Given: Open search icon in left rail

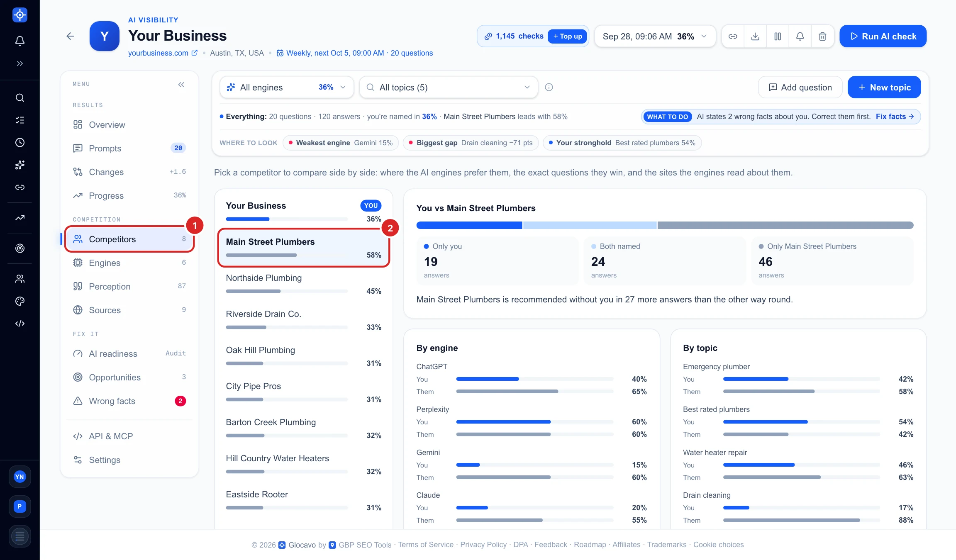Looking at the screenshot, I should pyautogui.click(x=20, y=98).
